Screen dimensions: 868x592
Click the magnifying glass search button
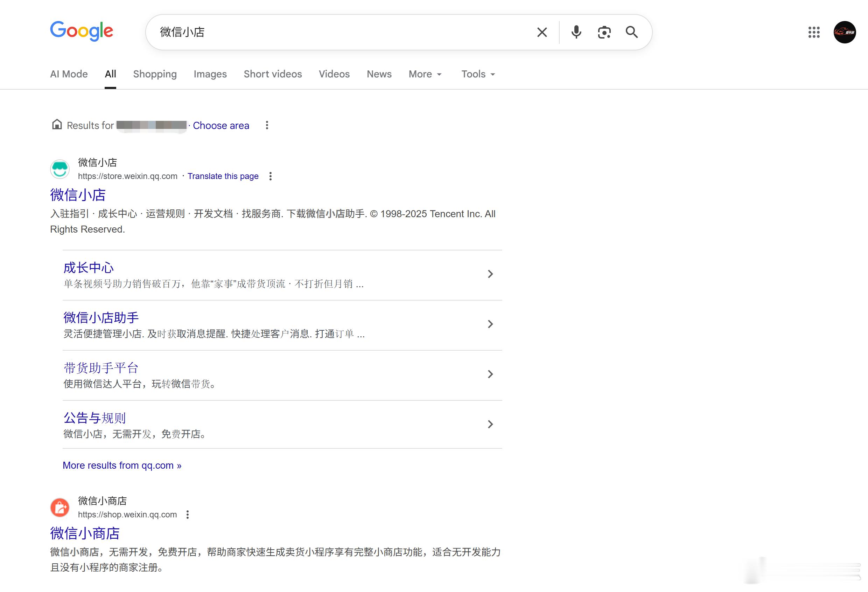632,32
